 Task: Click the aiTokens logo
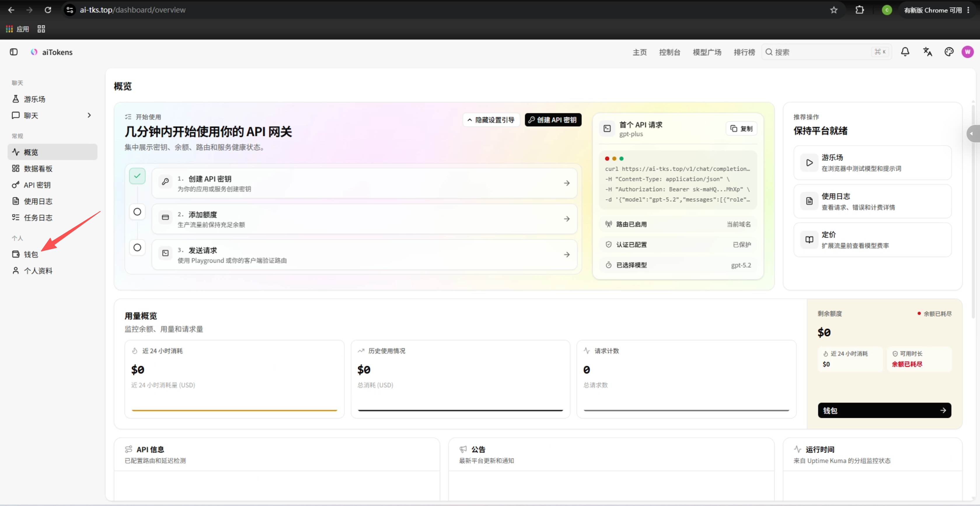pos(52,52)
